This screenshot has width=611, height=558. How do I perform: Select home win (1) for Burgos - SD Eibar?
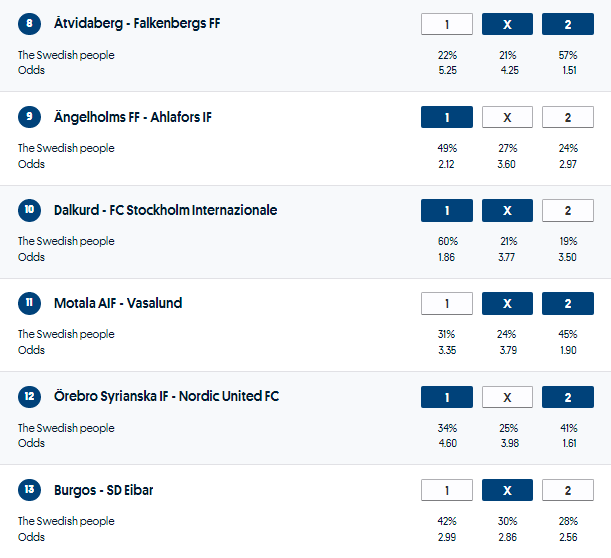tap(446, 489)
